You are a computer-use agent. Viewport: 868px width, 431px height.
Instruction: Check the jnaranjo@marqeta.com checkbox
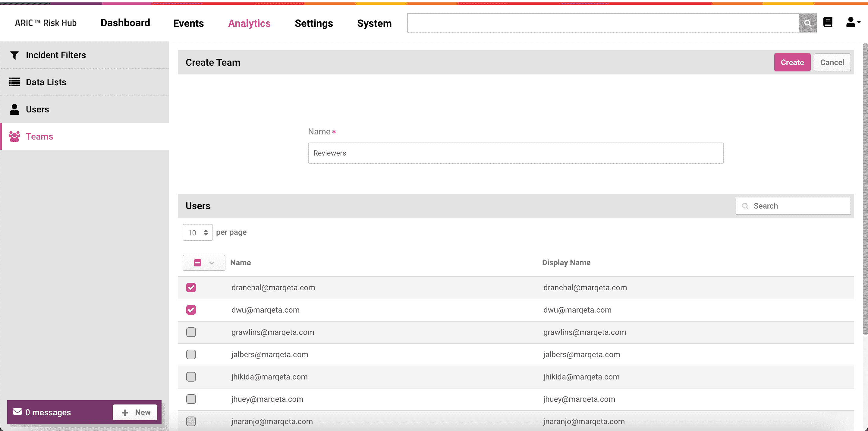pyautogui.click(x=191, y=421)
